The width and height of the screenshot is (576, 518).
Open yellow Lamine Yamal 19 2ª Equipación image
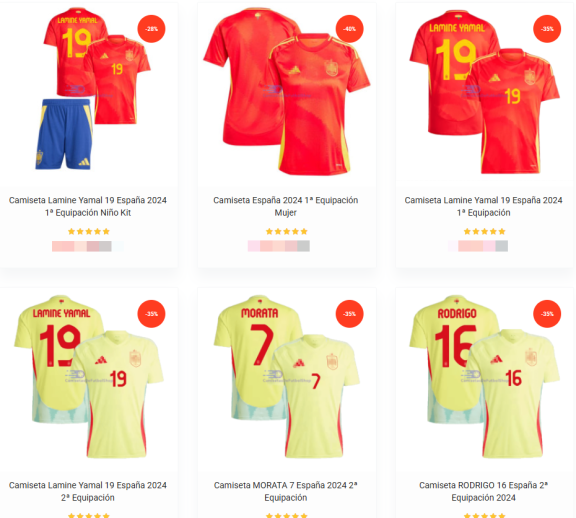click(89, 377)
